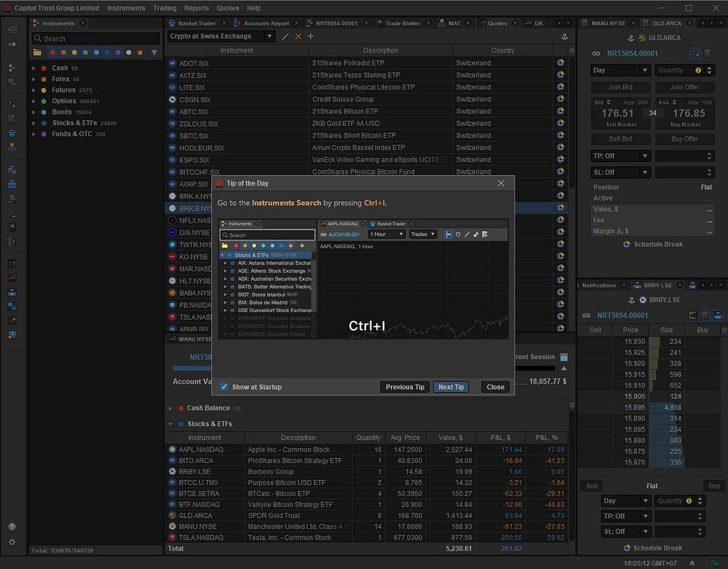728x569 pixels.
Task: Switch to Trade Blotter tab
Action: tap(402, 23)
